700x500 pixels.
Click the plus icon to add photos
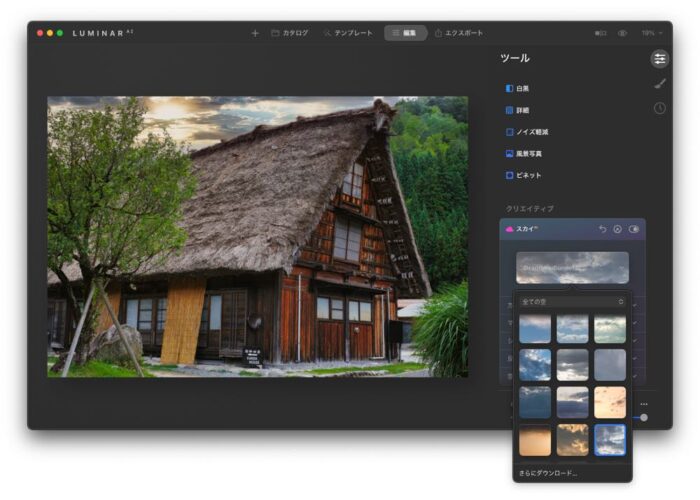point(254,33)
